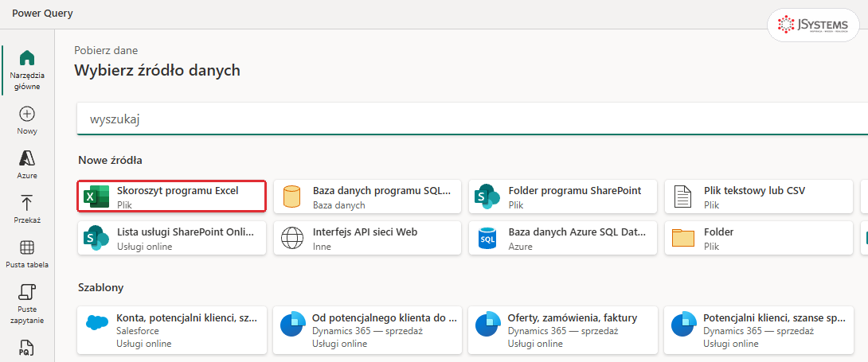Choose Oferty, zamówienia, faktury template title
The width and height of the screenshot is (868, 362).
(573, 317)
